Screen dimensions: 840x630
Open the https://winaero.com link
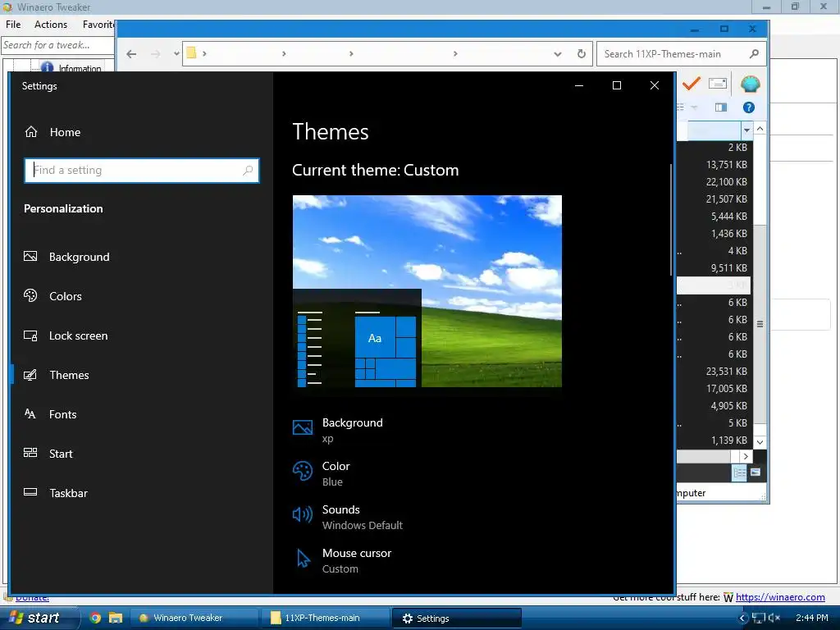tap(780, 597)
